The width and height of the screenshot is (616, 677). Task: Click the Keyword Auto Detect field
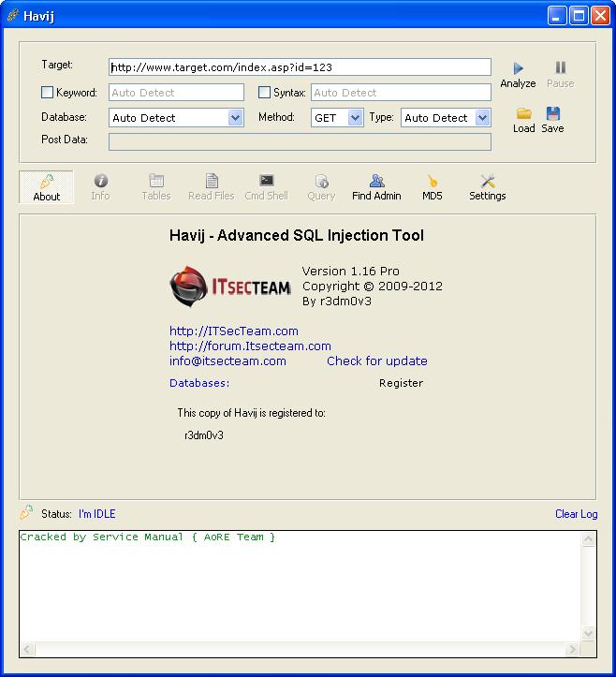(176, 93)
